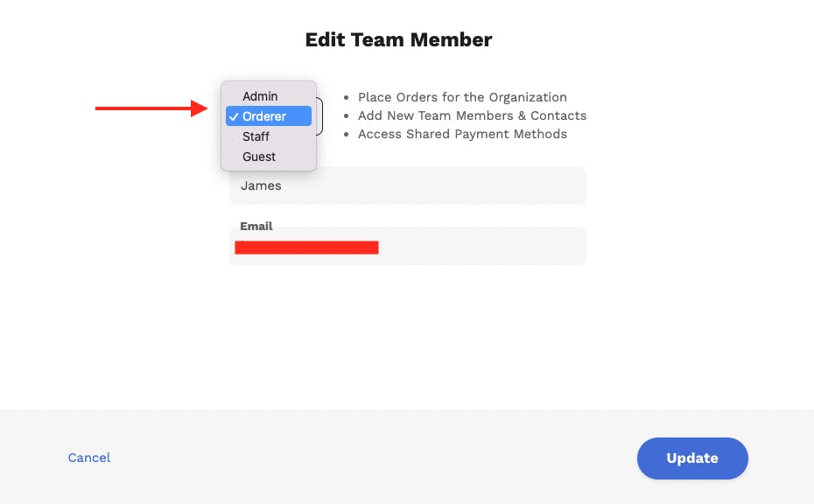Click the Edit Team Member heading
The height and width of the screenshot is (504, 814).
click(398, 39)
